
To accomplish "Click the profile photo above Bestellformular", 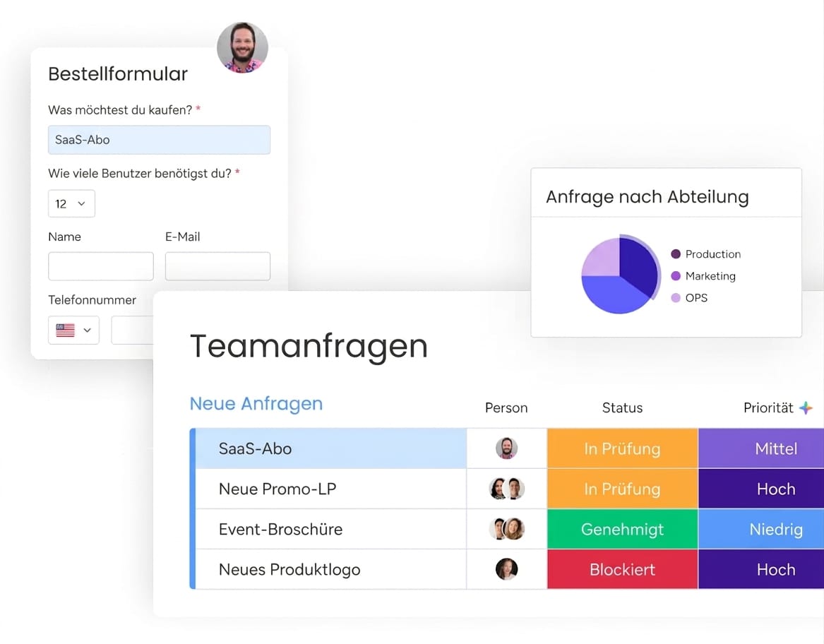I will pyautogui.click(x=242, y=48).
